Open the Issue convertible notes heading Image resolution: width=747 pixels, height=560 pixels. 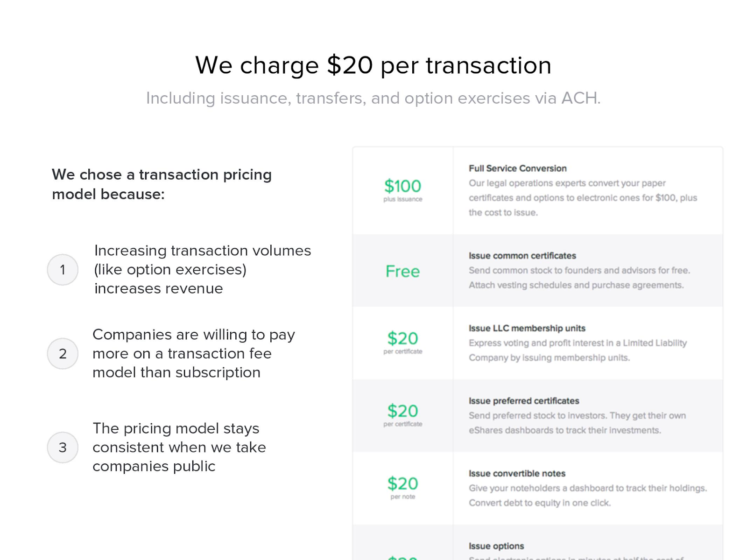click(517, 474)
